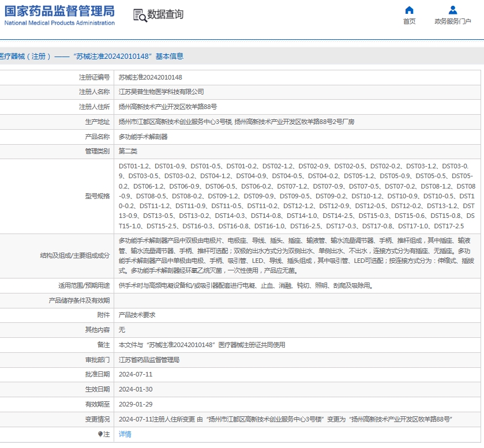
Task: Click the 产品技术要求 attachment text
Action: (137, 315)
